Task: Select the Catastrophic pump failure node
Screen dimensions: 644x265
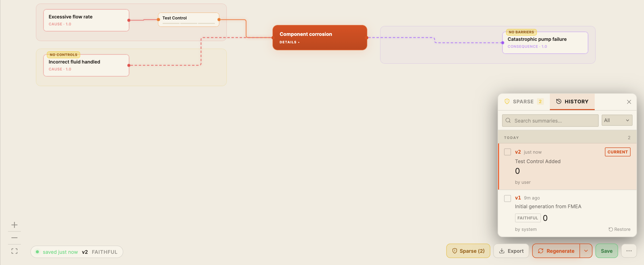Action: pos(545,43)
